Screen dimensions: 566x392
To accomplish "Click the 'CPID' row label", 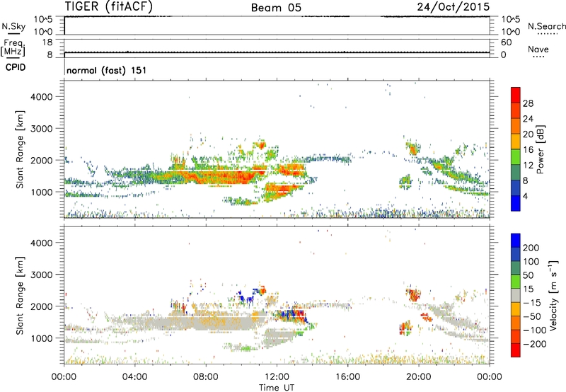I will [x=16, y=67].
